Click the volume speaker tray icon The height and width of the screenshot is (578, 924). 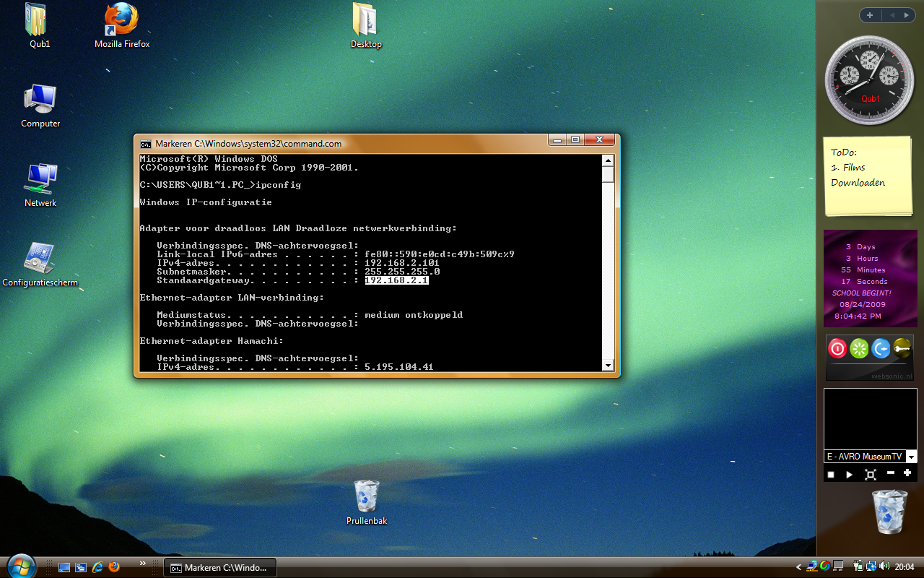pos(884,566)
